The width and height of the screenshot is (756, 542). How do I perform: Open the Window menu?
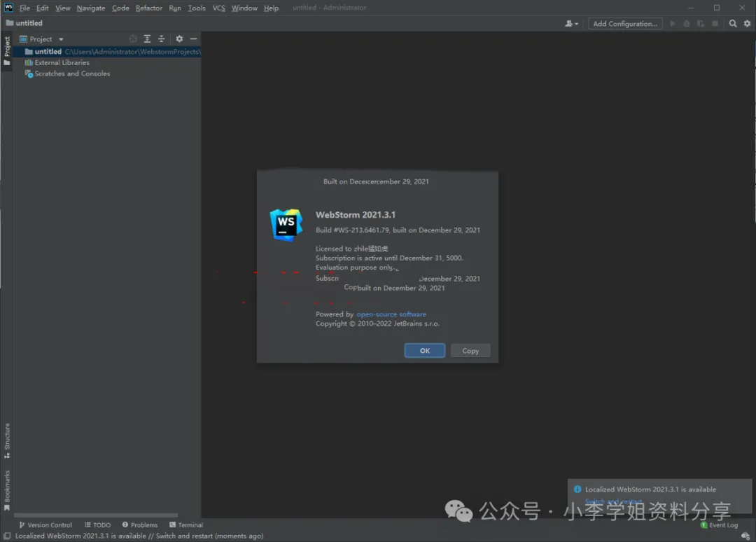[244, 8]
